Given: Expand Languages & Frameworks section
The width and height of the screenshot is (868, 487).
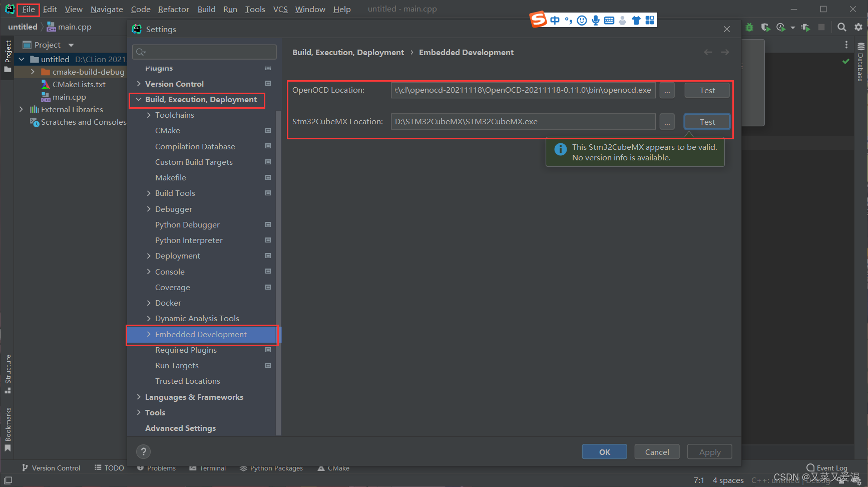Looking at the screenshot, I should [139, 397].
